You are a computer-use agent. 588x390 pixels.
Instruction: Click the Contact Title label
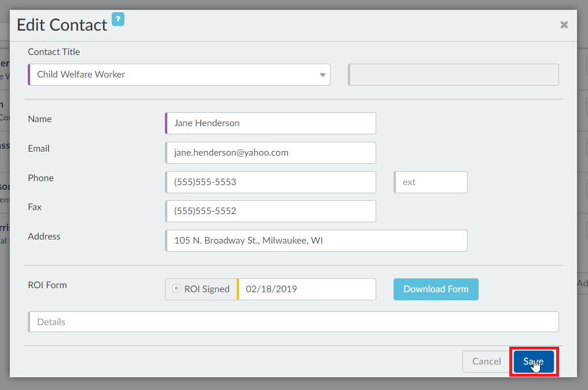point(54,52)
